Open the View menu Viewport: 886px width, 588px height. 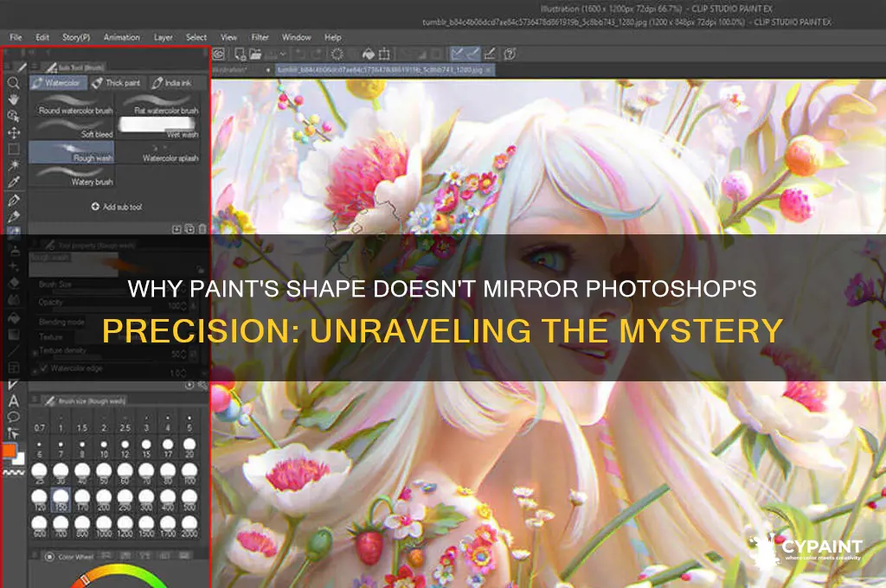click(x=228, y=37)
